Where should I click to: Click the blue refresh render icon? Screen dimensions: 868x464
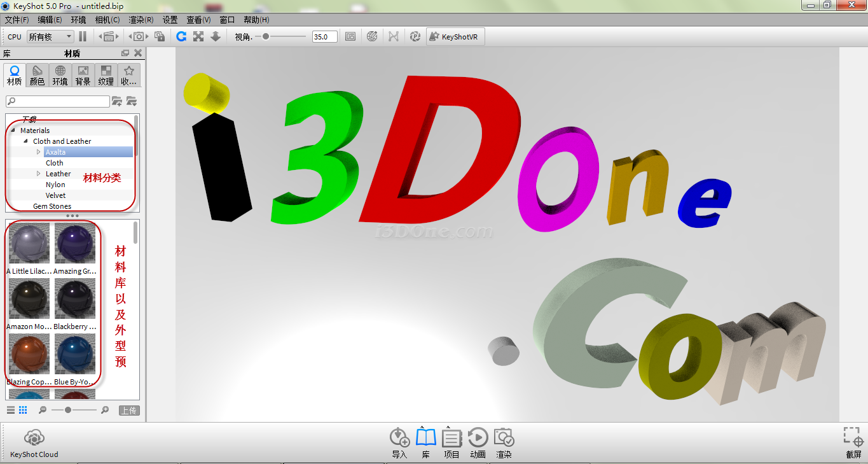click(x=181, y=37)
